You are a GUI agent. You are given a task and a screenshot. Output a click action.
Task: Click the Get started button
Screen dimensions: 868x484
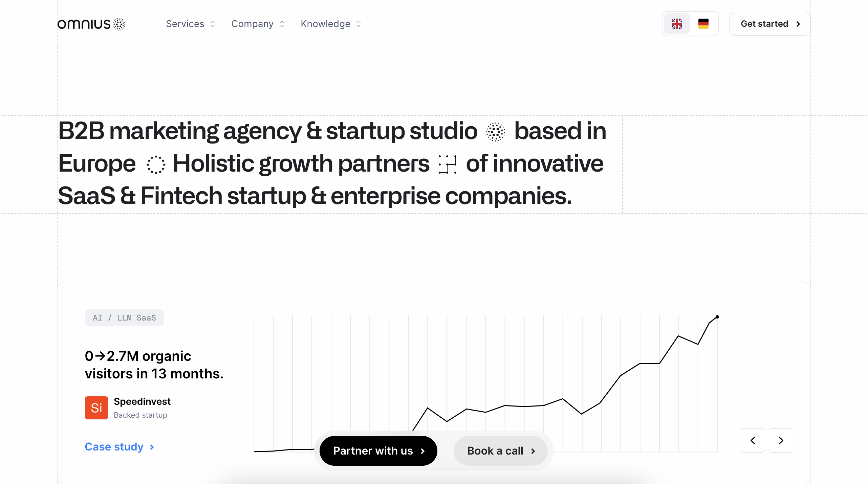[769, 24]
